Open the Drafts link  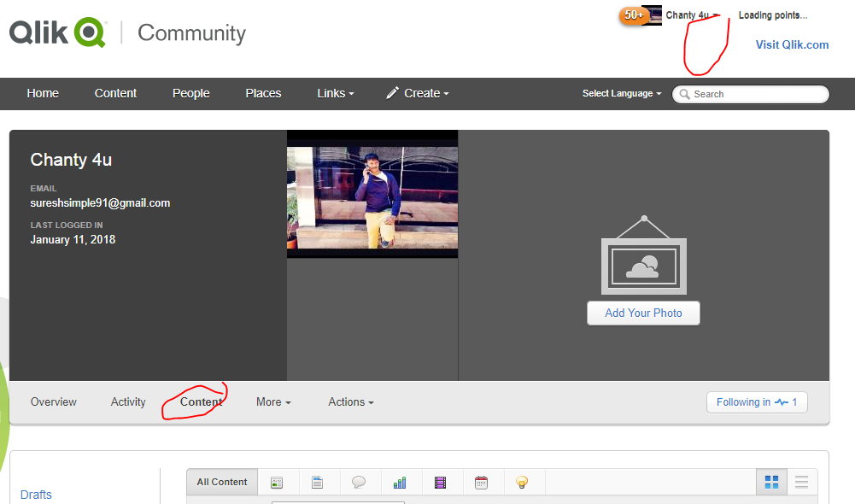36,495
